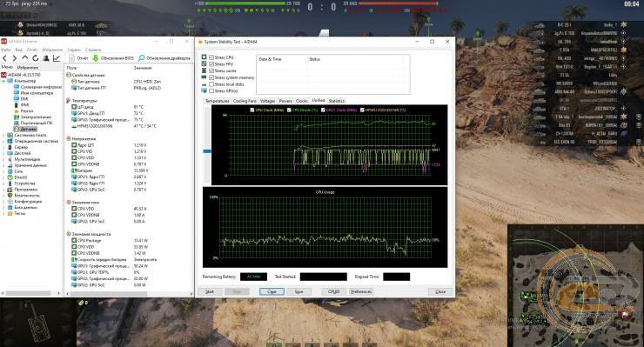Go forward with the AIDA64 right arrow
Viewport: 644px width, 347px height.
tap(15, 58)
